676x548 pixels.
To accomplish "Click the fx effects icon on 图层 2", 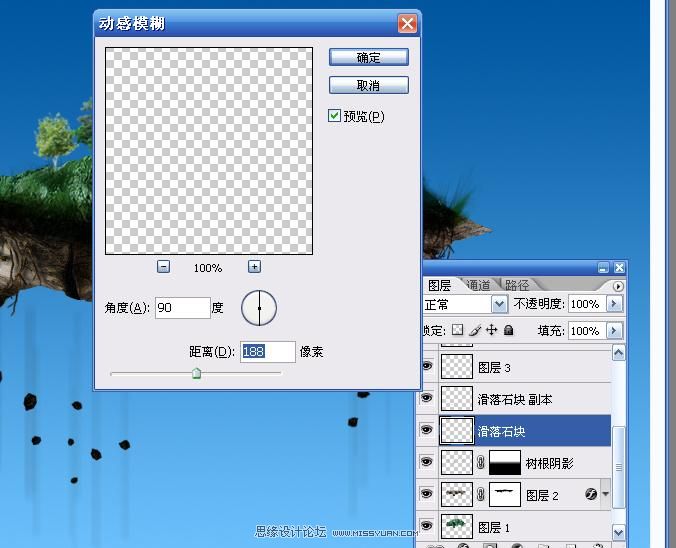I will point(591,494).
